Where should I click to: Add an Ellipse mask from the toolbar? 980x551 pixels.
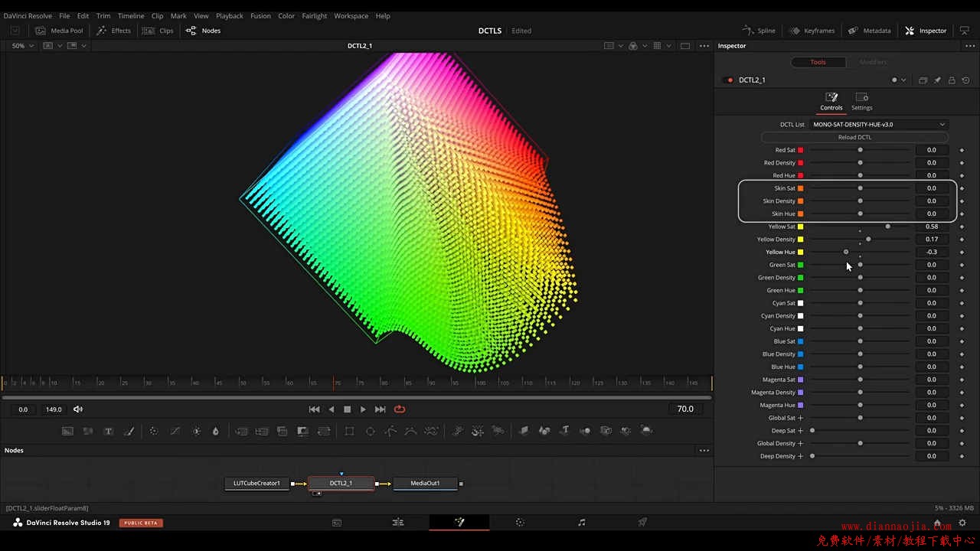(x=371, y=432)
